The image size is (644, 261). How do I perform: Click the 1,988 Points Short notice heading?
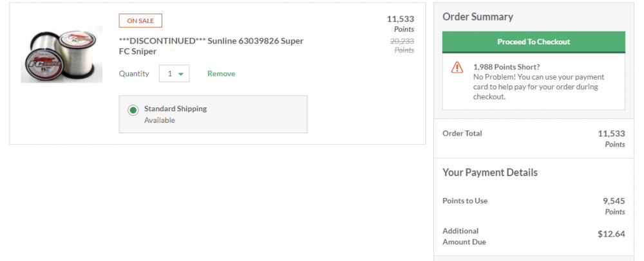(506, 67)
